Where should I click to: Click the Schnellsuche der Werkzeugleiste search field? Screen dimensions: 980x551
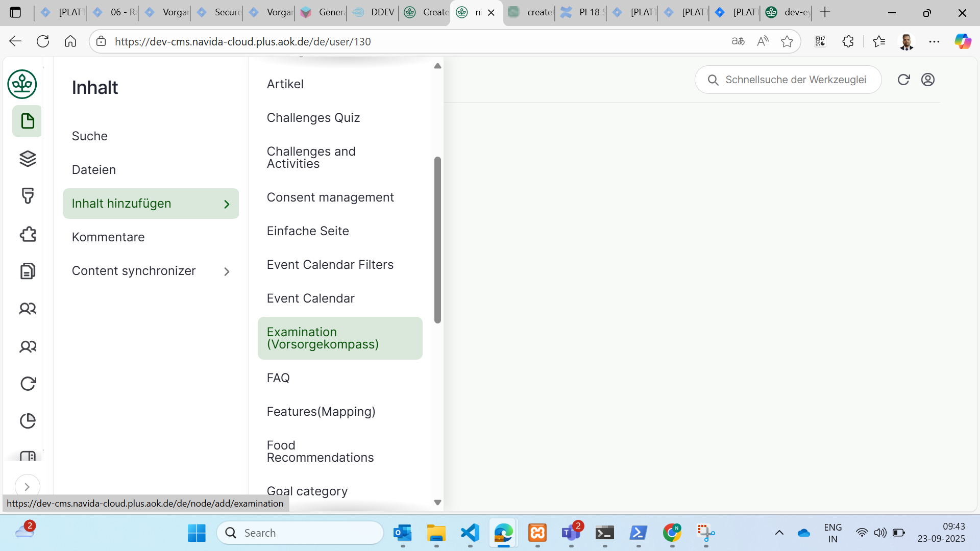tap(795, 80)
